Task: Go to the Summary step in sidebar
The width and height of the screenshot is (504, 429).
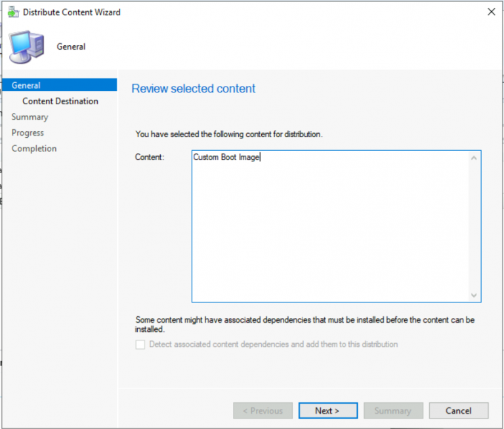Action: pos(30,117)
